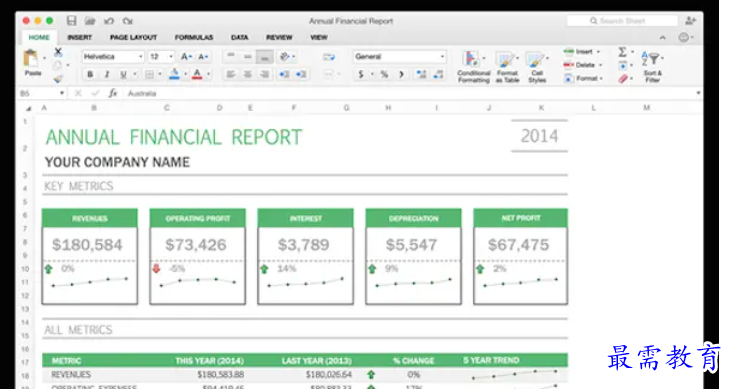Image resolution: width=729 pixels, height=389 pixels.
Task: Increase decimal places
Action: 421,74
